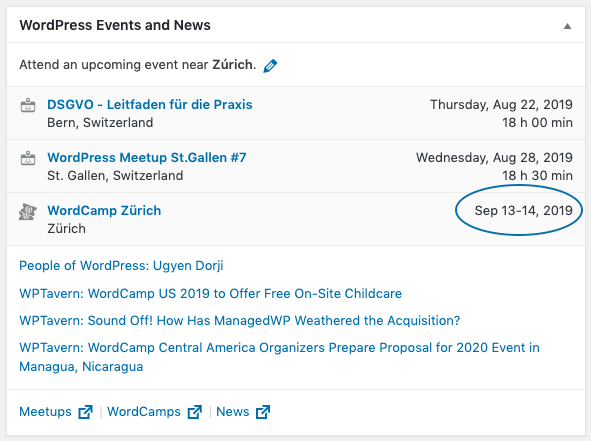Open the ManagedWP Sound Off article
Screen dimensions: 591x441
click(240, 321)
